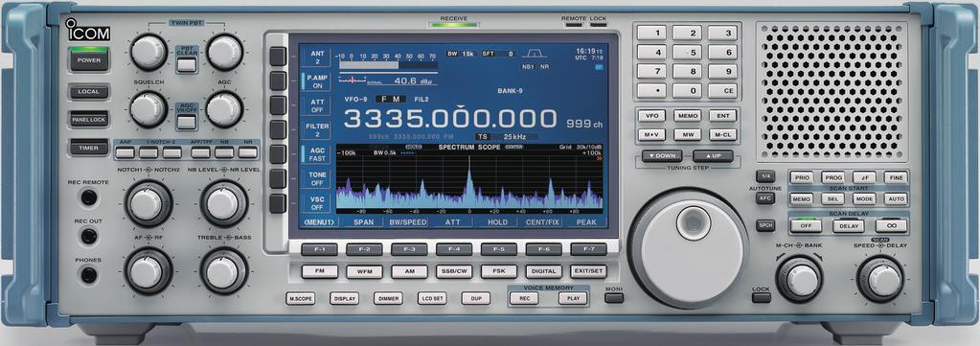Push the F-1 function key
Image resolution: width=980 pixels, height=346 pixels.
319,249
